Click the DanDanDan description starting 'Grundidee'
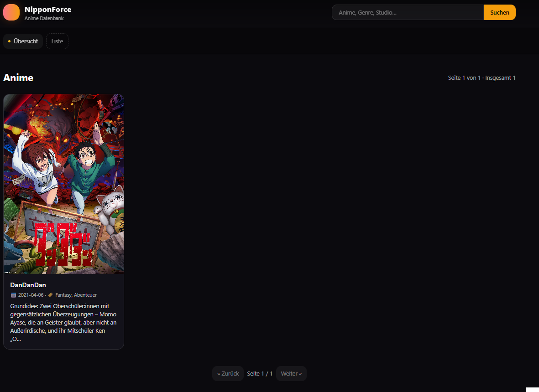Image resolution: width=539 pixels, height=392 pixels. pyautogui.click(x=63, y=322)
